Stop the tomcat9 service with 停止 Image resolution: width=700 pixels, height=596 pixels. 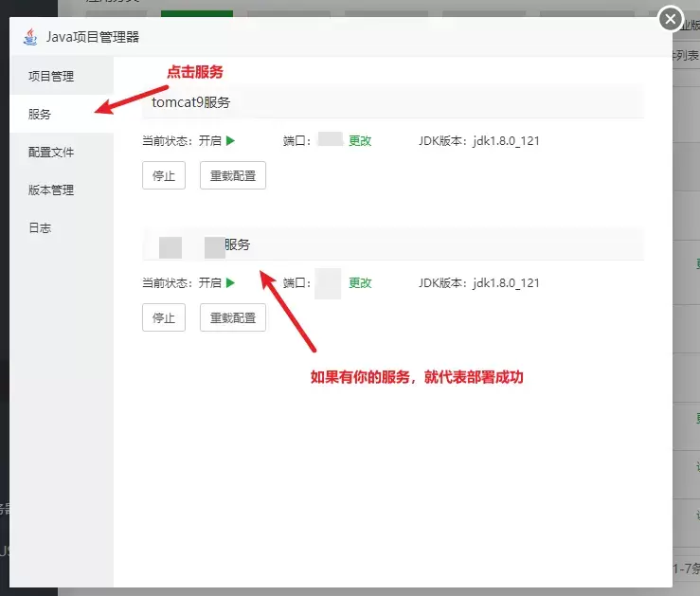coord(164,175)
